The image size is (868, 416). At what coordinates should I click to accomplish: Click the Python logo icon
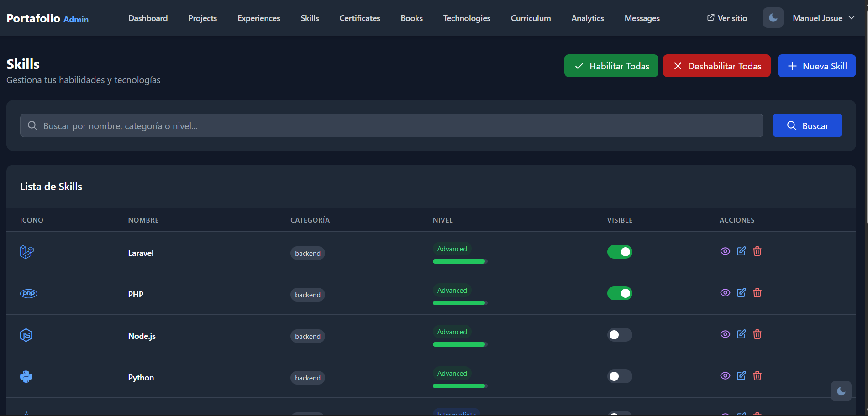pyautogui.click(x=26, y=376)
